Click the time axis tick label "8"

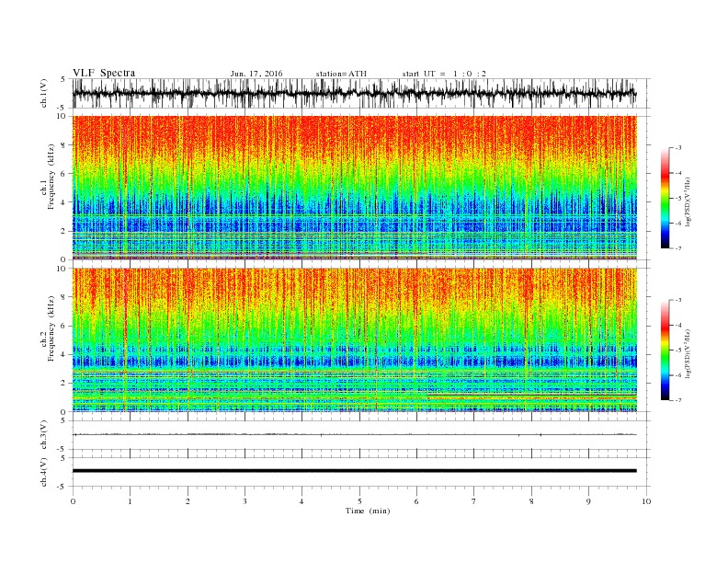[531, 501]
